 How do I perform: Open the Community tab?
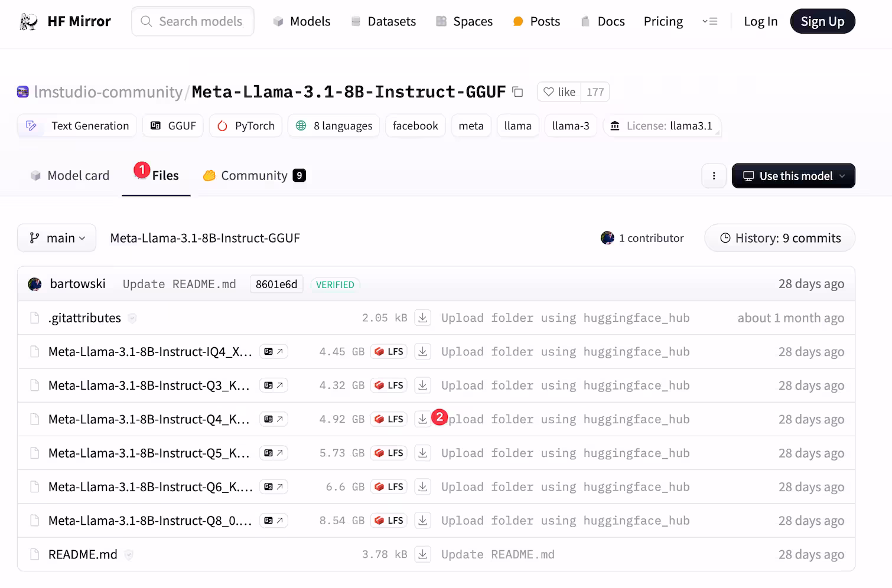[254, 176]
